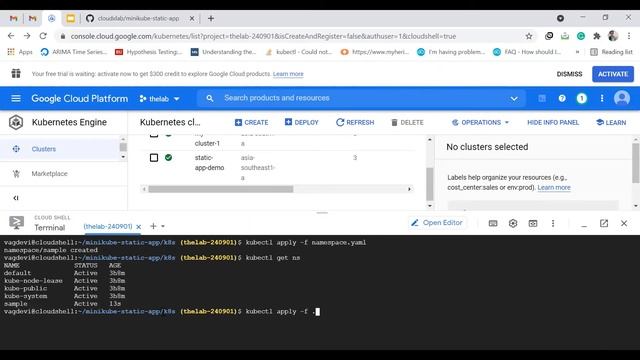Open Cloud Shell terminal settings gear
The width and height of the screenshot is (640, 360).
point(513,223)
